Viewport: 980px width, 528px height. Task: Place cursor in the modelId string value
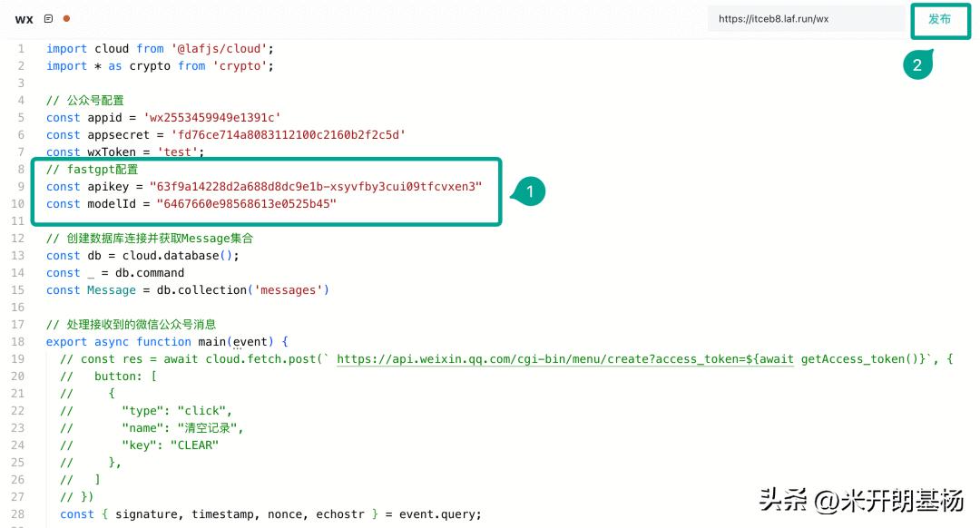(x=246, y=204)
